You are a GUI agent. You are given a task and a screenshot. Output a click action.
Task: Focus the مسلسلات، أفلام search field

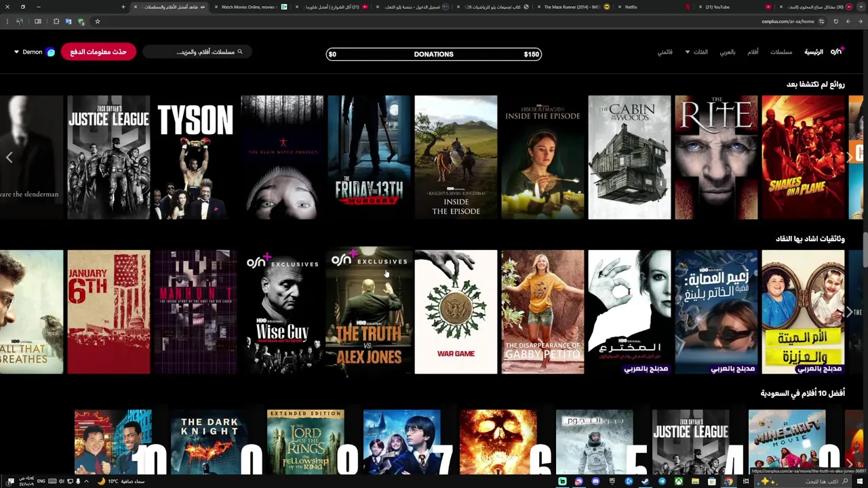(197, 52)
